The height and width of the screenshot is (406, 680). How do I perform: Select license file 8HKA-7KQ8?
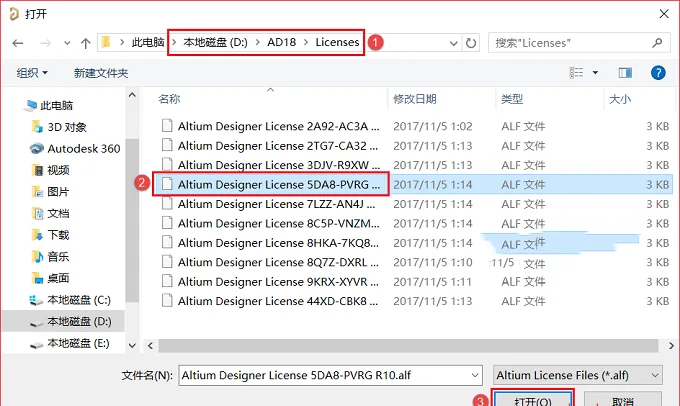tap(278, 243)
